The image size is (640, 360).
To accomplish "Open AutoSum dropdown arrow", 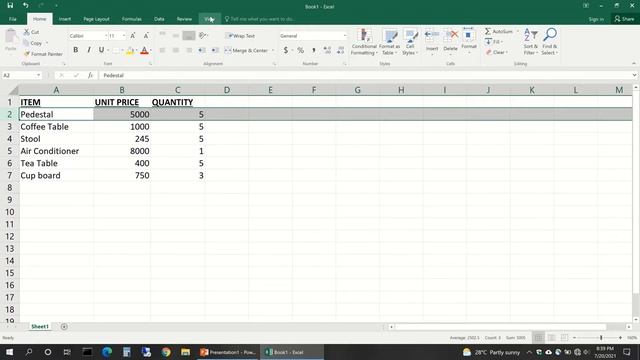I will pyautogui.click(x=518, y=31).
